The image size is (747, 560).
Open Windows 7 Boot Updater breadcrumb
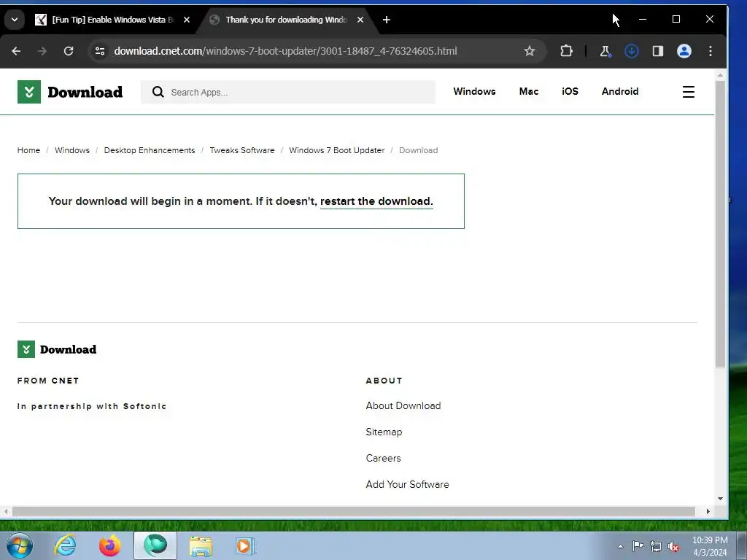[337, 150]
